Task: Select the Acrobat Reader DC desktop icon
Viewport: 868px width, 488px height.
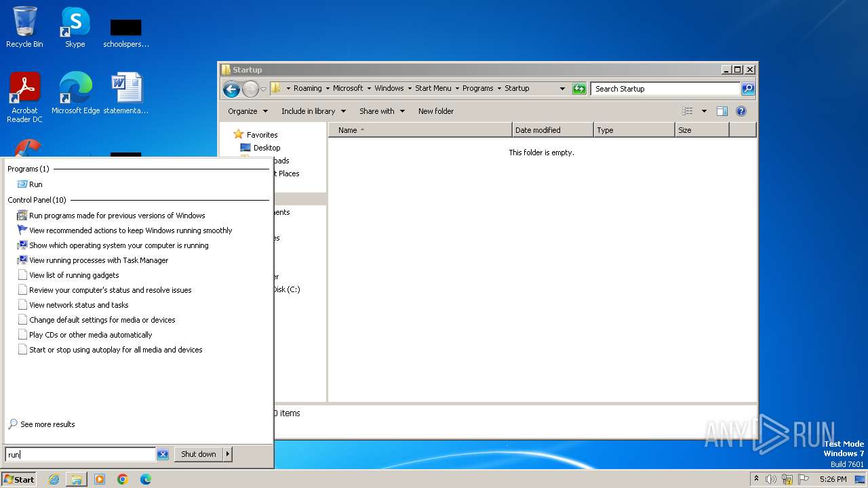Action: point(24,97)
